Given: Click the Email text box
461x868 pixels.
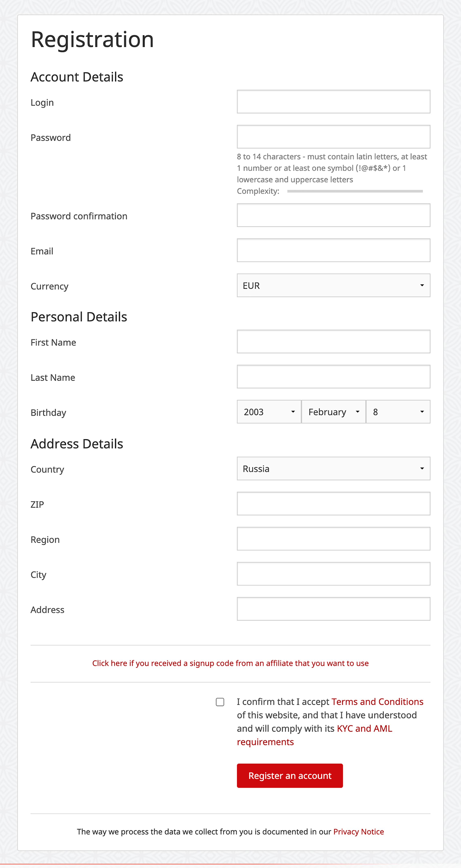Looking at the screenshot, I should pyautogui.click(x=333, y=250).
